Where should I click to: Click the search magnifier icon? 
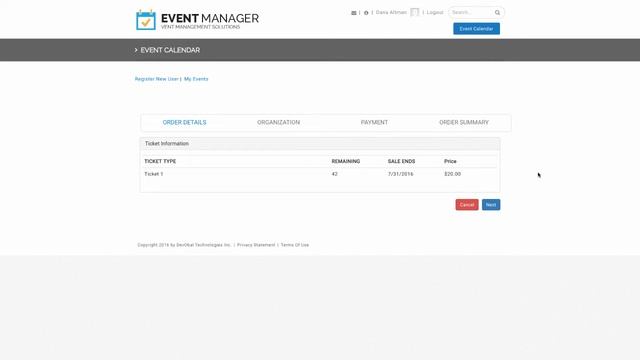(x=497, y=13)
